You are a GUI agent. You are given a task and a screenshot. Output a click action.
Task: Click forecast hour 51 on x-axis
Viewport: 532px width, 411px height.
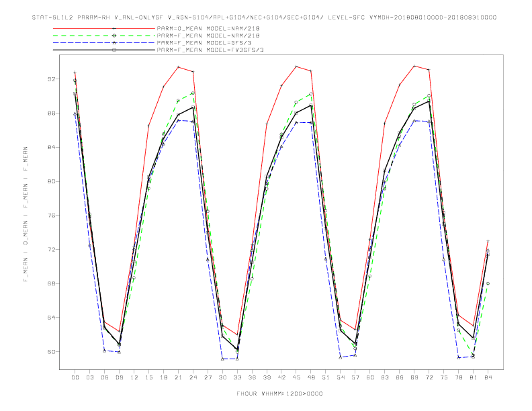pyautogui.click(x=326, y=377)
